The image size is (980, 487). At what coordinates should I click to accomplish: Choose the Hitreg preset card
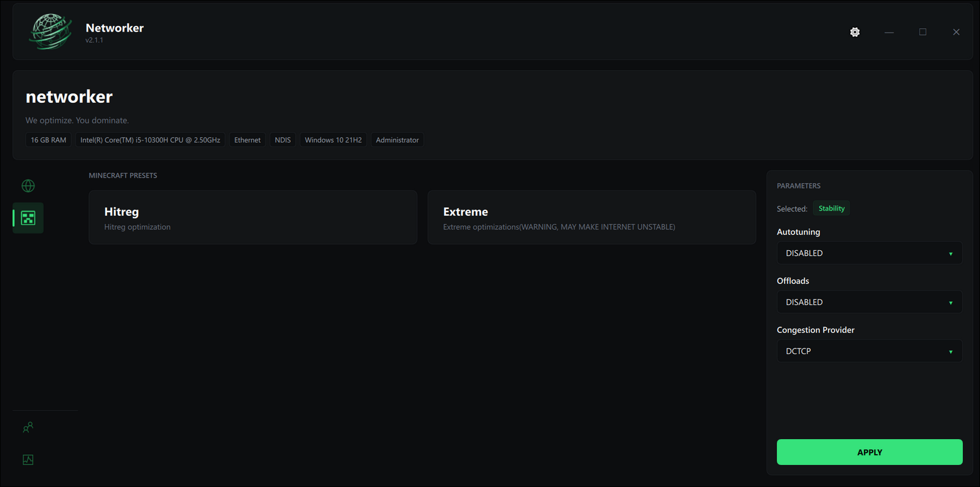point(253,217)
